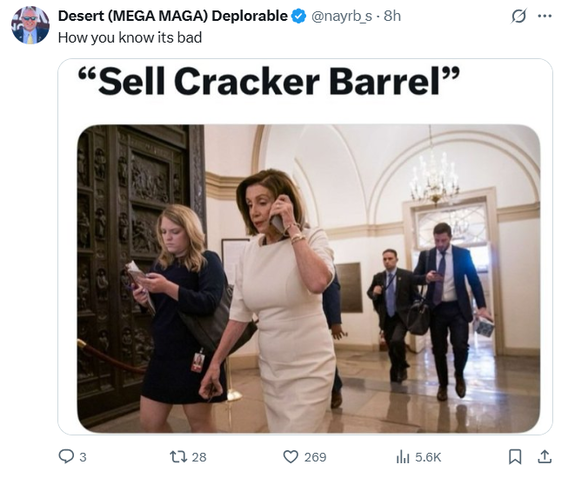The width and height of the screenshot is (568, 478).
Task: Open the author's profile avatar
Action: pos(30,25)
